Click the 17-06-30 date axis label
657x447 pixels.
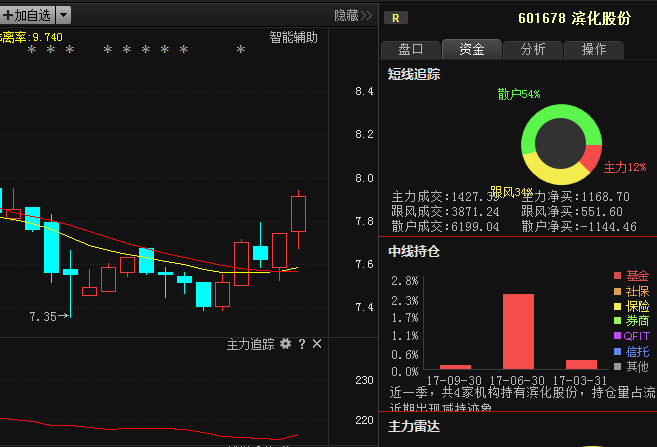coord(517,380)
